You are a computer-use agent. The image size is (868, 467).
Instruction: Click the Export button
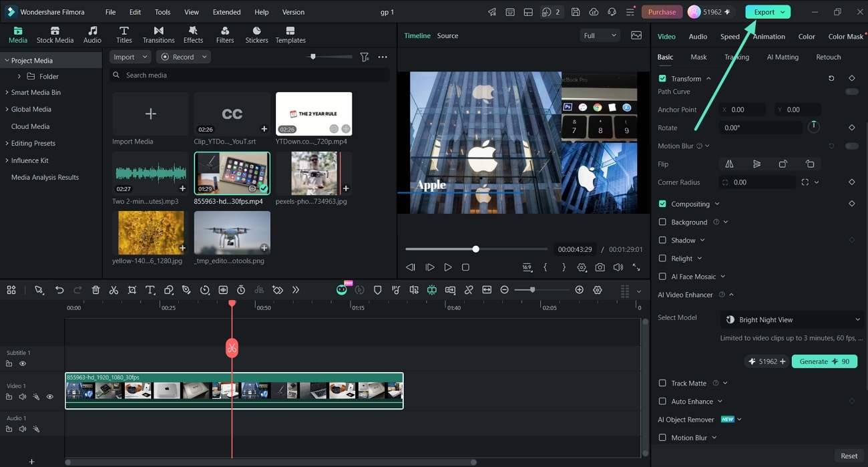[768, 12]
